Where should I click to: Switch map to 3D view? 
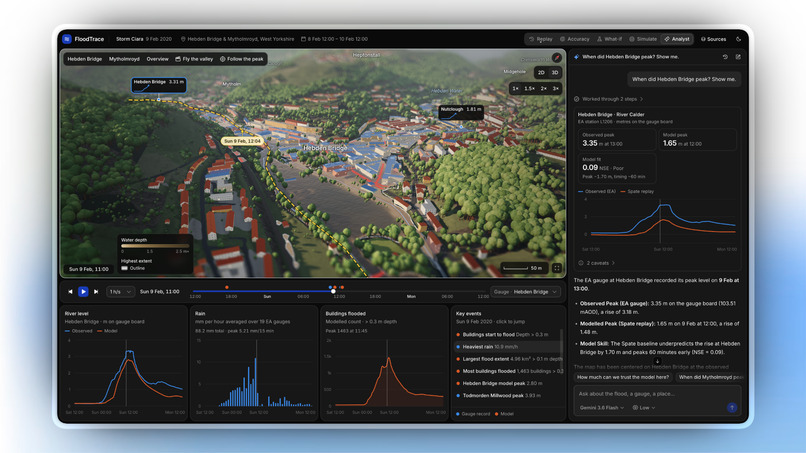(x=555, y=73)
